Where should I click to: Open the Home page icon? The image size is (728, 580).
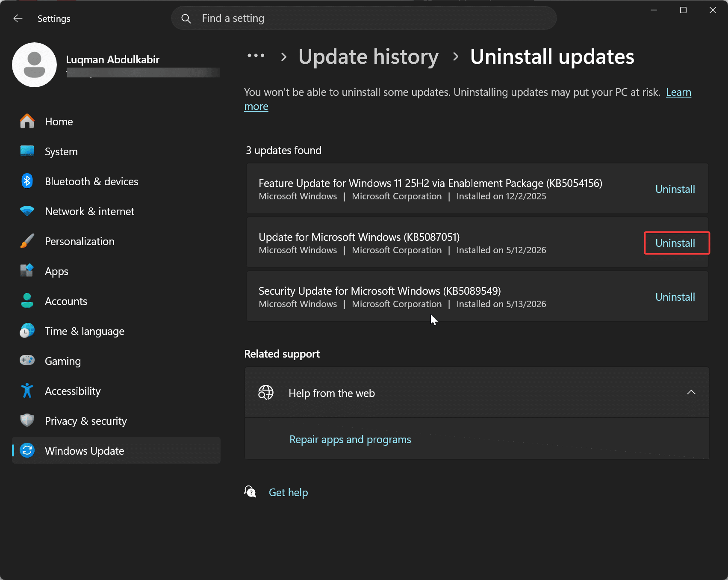coord(27,121)
